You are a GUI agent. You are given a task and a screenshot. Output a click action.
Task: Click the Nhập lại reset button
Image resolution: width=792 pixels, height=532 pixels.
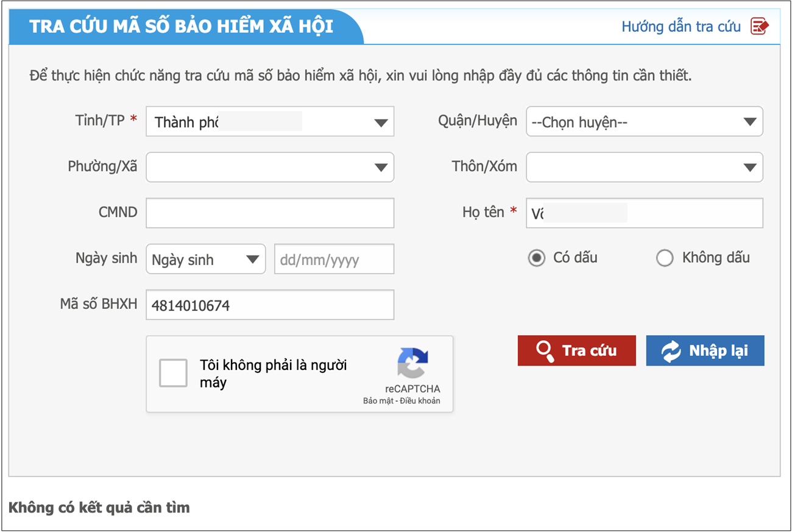[705, 350]
